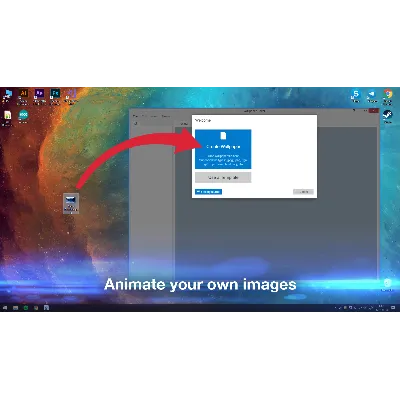Open the Google Chrome desktop shortcut

pyautogui.click(x=388, y=96)
